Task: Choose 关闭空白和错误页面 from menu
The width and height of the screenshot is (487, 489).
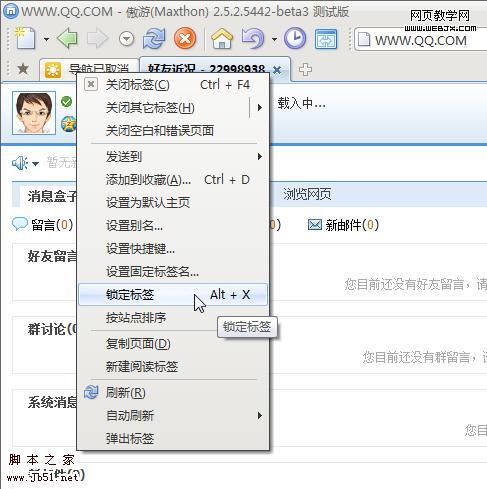Action: (x=173, y=131)
